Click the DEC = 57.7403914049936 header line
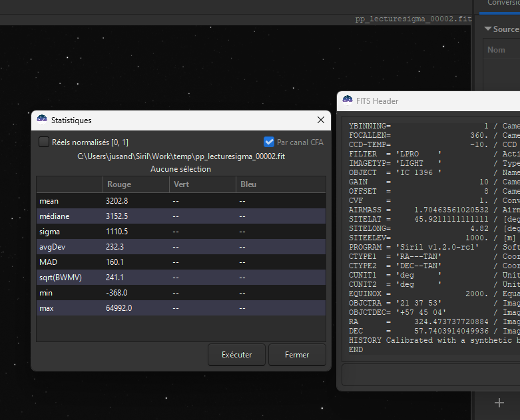The width and height of the screenshot is (520, 420). (x=434, y=331)
